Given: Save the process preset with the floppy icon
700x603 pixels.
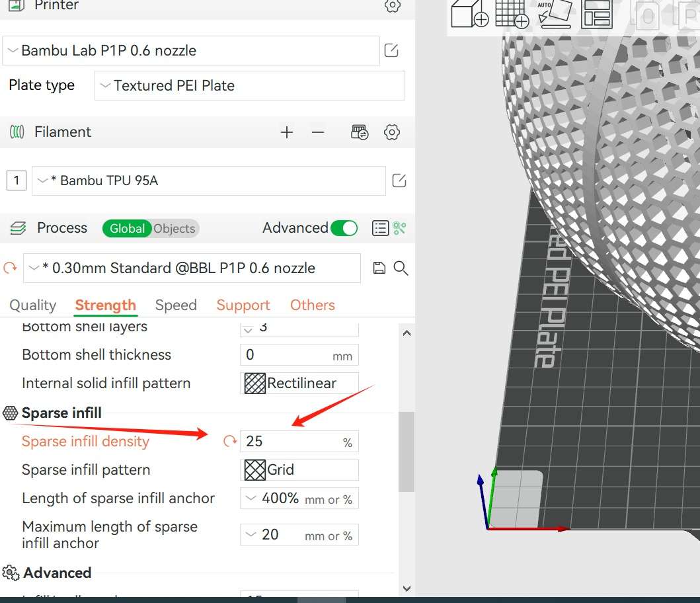Looking at the screenshot, I should (379, 268).
